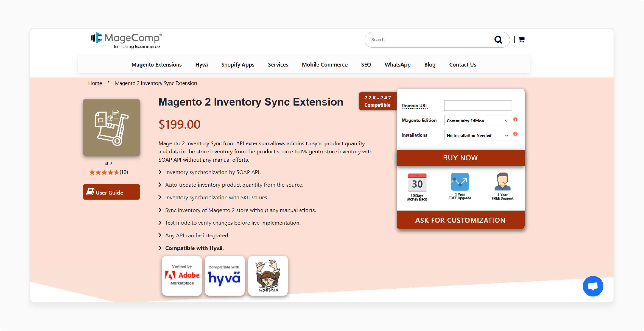Click the 1 Year FREE Support agent icon

[503, 182]
